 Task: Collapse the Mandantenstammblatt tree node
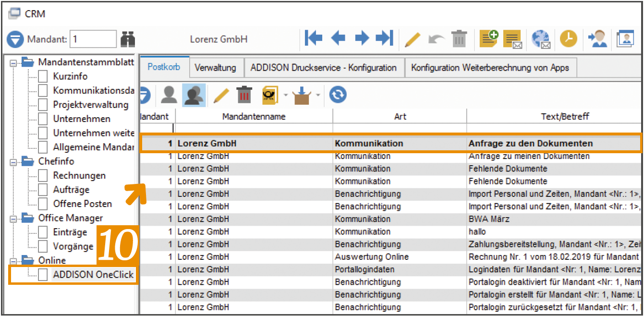pyautogui.click(x=13, y=62)
